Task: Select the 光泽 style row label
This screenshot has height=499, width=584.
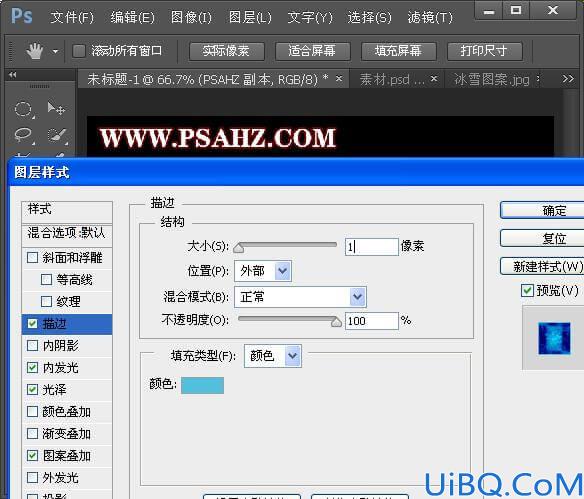Action: 54,390
